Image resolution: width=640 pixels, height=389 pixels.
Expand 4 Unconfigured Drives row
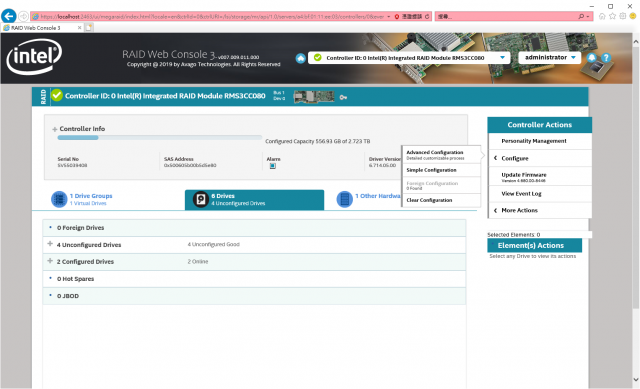coord(50,244)
